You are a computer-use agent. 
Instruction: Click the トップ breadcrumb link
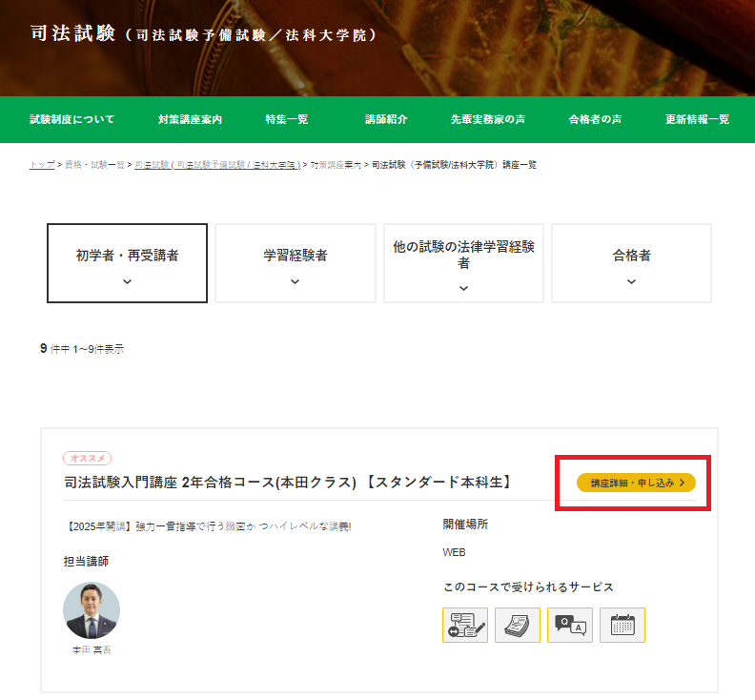[x=41, y=165]
